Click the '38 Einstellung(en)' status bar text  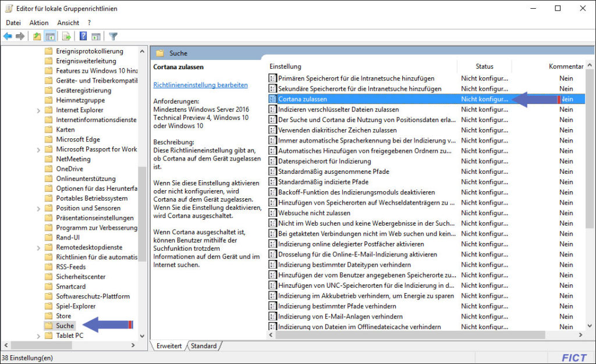click(27, 358)
